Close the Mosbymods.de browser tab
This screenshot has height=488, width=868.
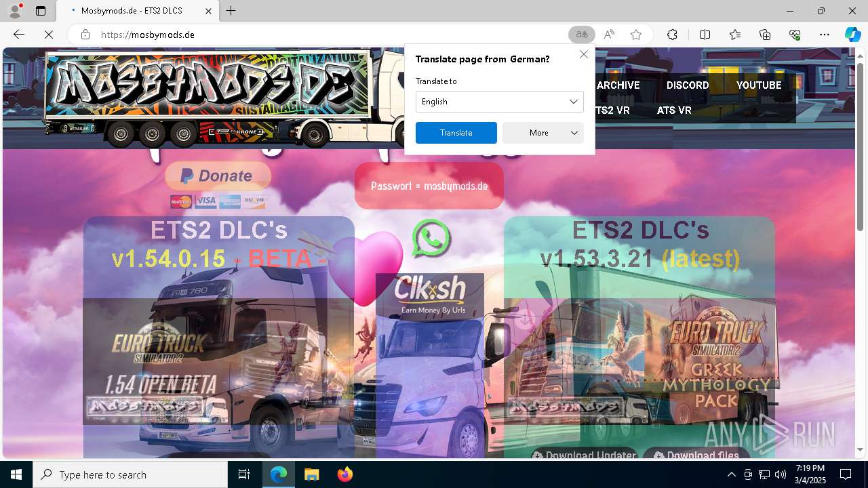point(208,11)
